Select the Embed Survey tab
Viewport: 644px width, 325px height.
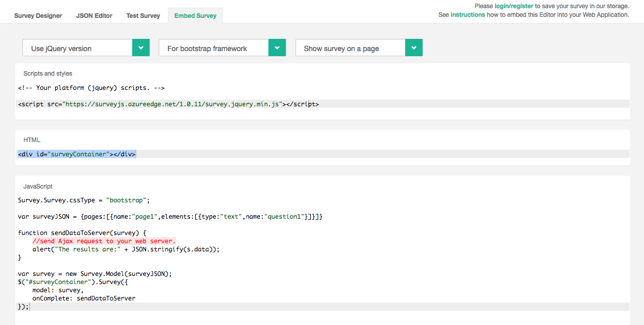click(195, 16)
